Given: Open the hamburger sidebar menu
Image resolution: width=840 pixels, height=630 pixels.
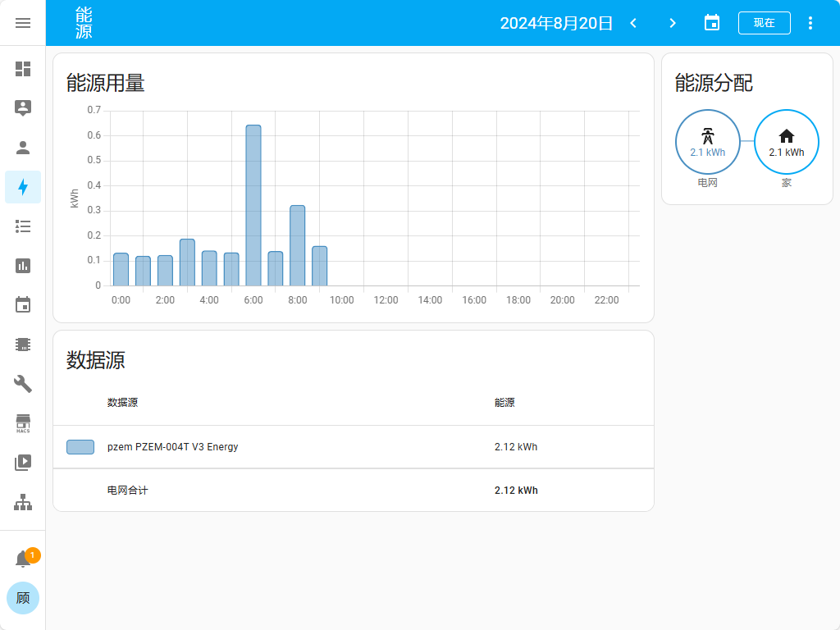Looking at the screenshot, I should pyautogui.click(x=23, y=23).
